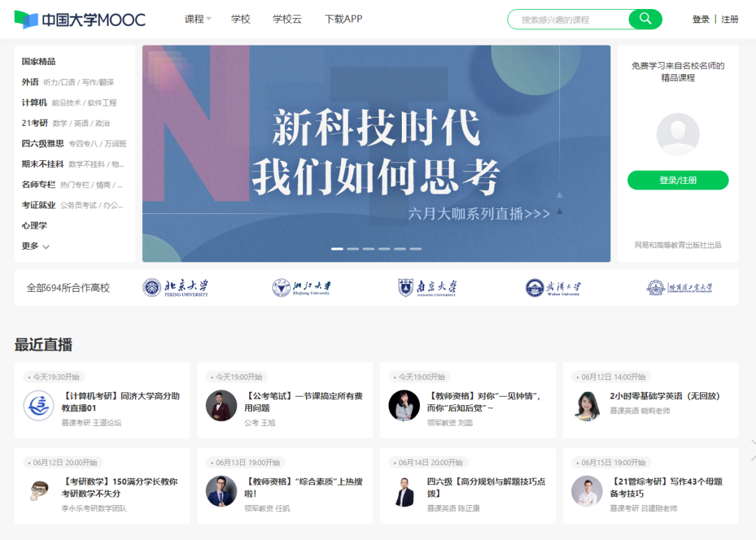This screenshot has width=756, height=540.
Task: Click 06月15日 19:00开始 time tag
Action: pos(611,462)
